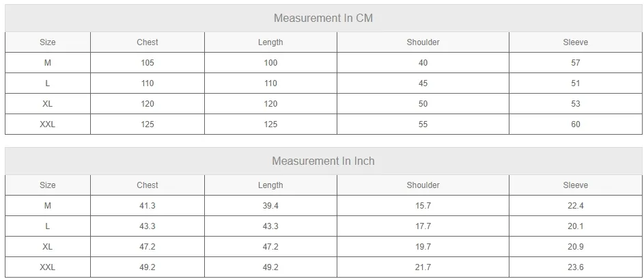Click the length value 39.4
This screenshot has width=644, height=279.
point(270,206)
